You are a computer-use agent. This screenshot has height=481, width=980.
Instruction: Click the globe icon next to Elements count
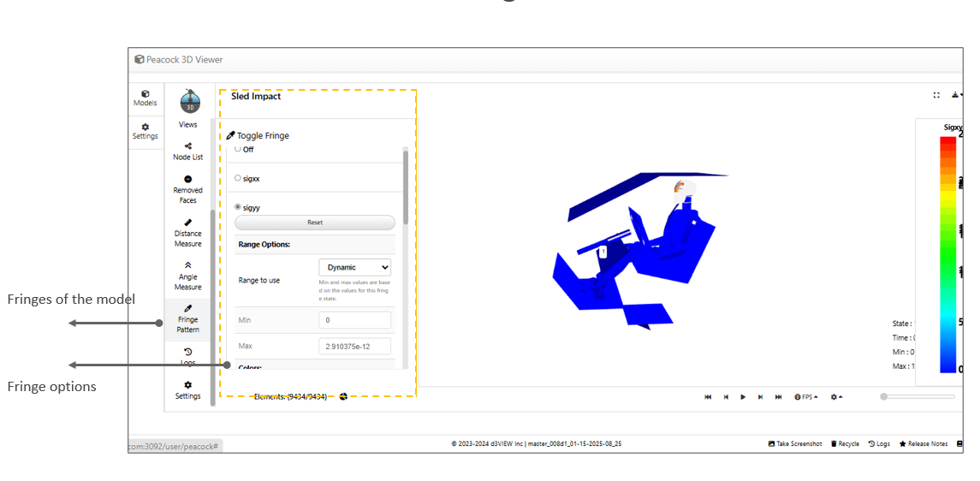(x=343, y=396)
